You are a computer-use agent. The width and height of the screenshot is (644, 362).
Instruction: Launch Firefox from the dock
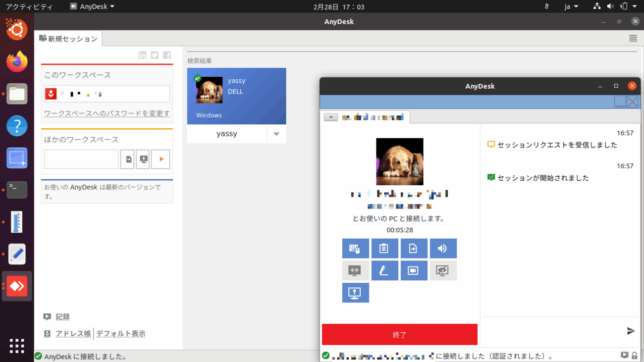(x=17, y=61)
